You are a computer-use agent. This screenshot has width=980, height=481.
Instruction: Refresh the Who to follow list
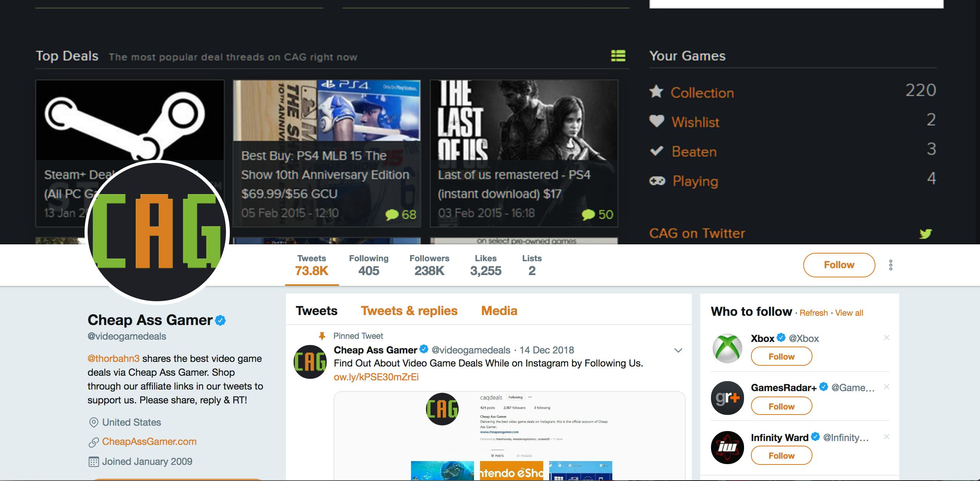(813, 313)
